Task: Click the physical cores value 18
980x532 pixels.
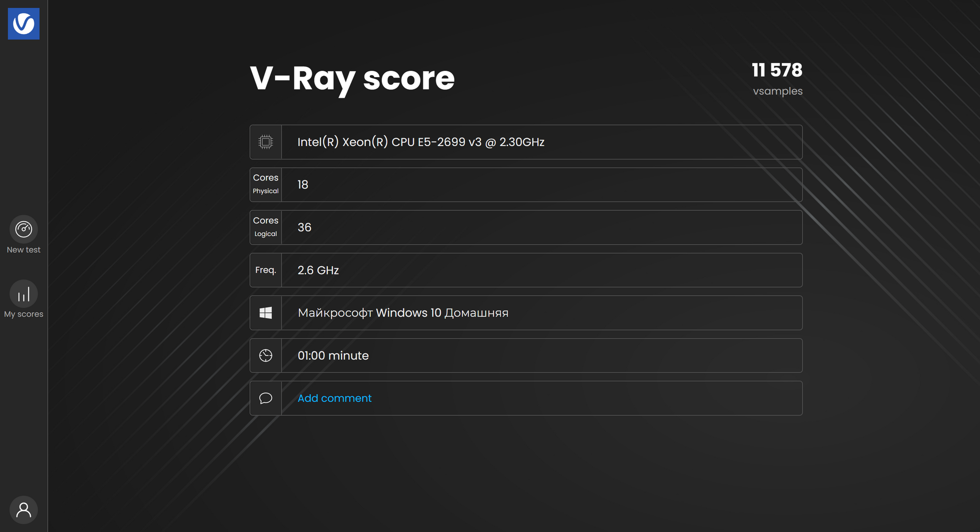Action: click(303, 185)
